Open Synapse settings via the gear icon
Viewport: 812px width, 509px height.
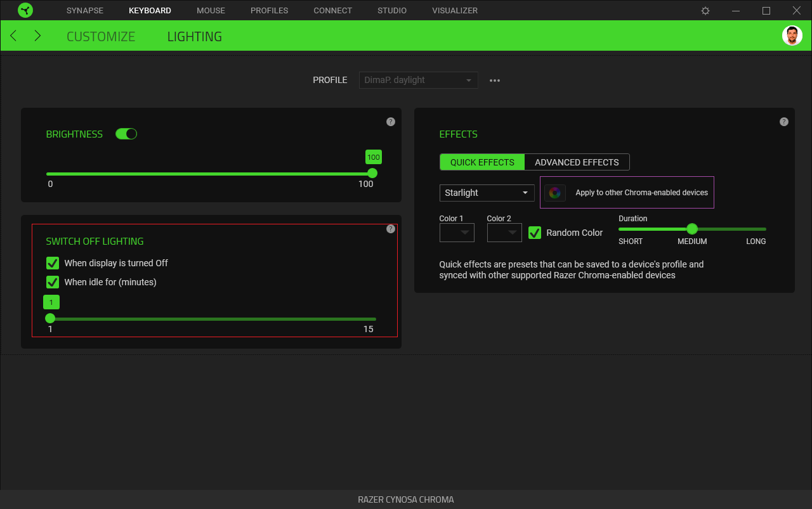point(705,10)
